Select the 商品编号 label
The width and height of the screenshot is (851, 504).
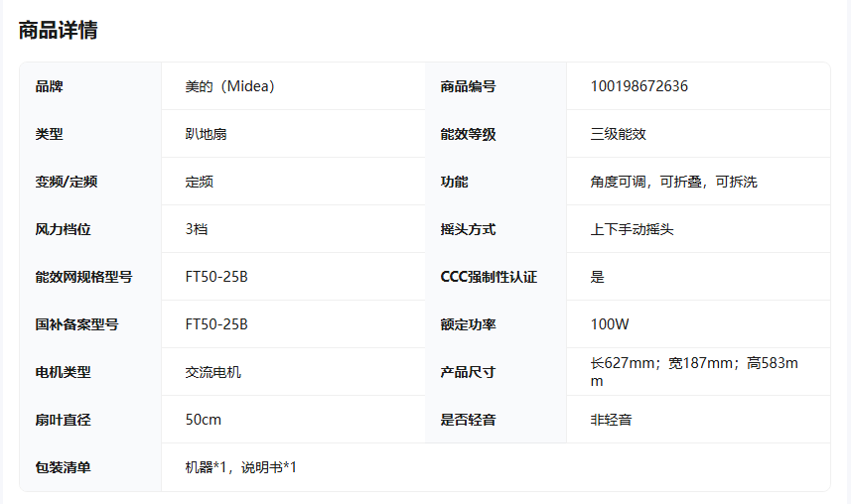tap(468, 86)
